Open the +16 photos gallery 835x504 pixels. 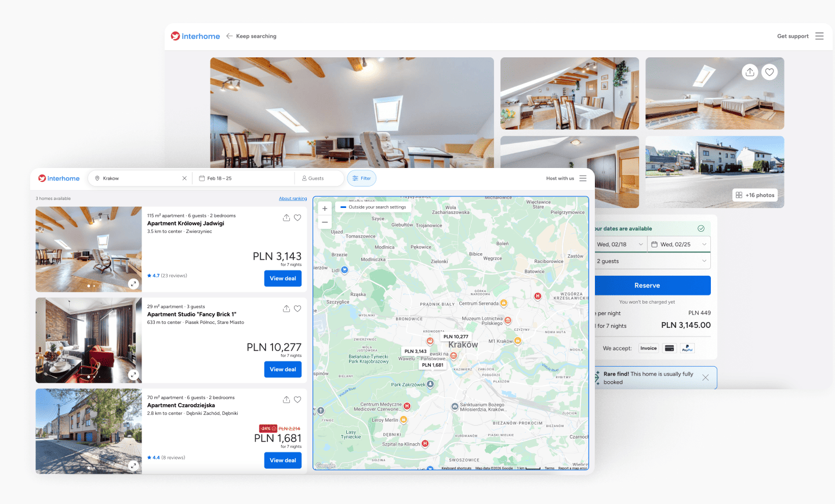755,195
